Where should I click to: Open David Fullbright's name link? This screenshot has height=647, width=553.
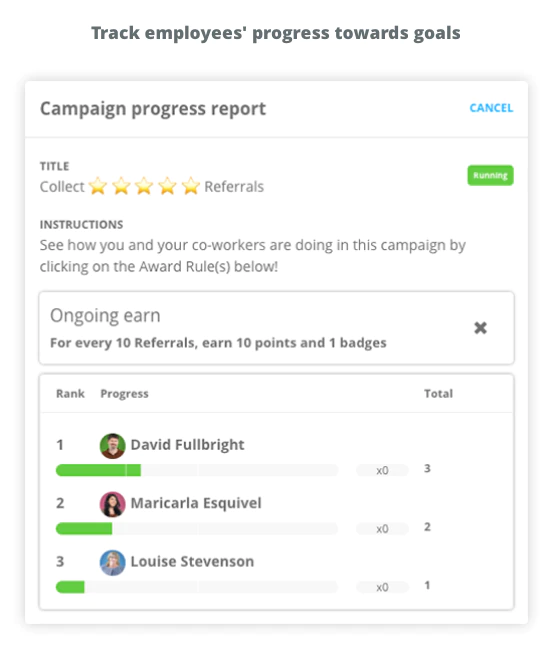tap(187, 445)
